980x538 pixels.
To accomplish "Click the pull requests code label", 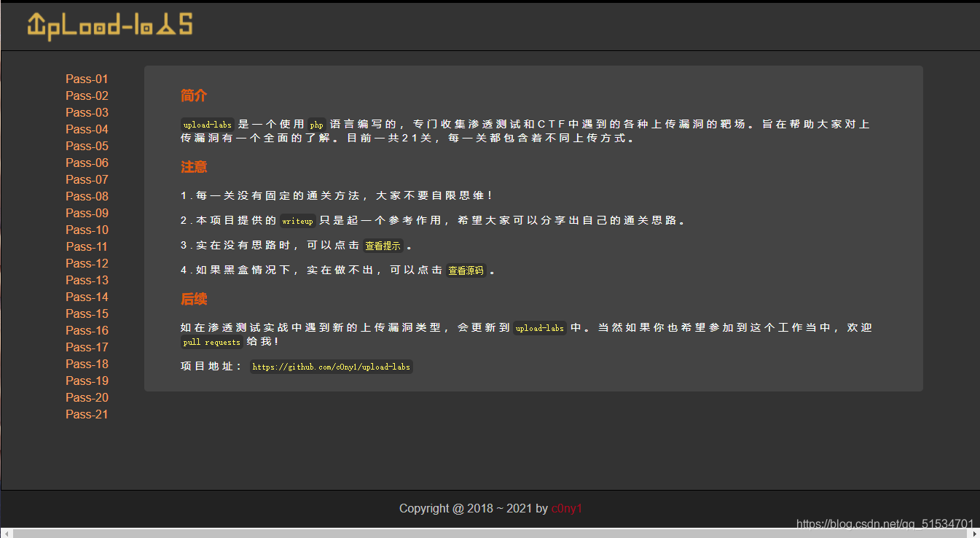I will (x=212, y=342).
